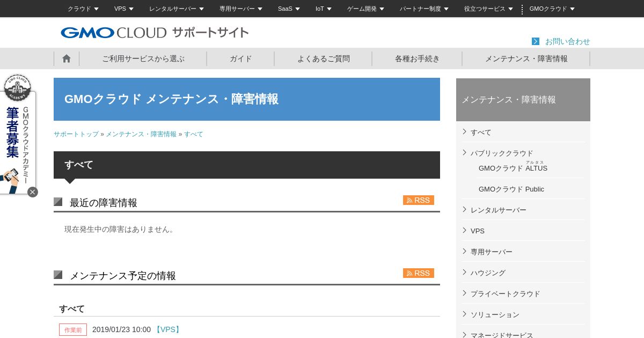Screen dimensions: 644x338
Task: Expand the パートナー制度 top dropdown menu
Action: [424, 9]
